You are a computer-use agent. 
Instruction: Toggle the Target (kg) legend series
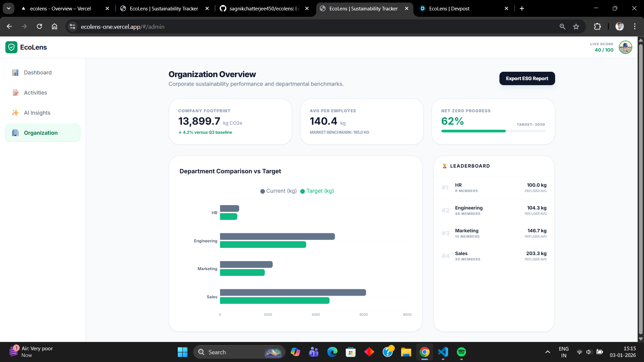317,191
